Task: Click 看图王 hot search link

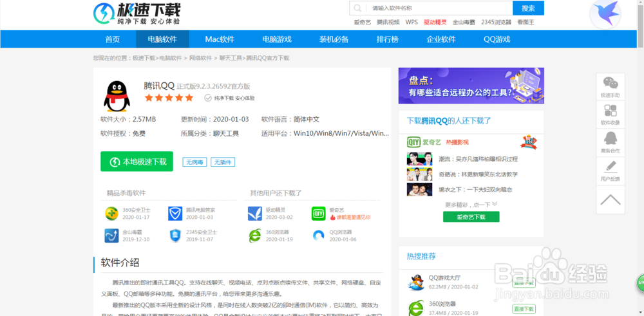Action: [x=526, y=22]
